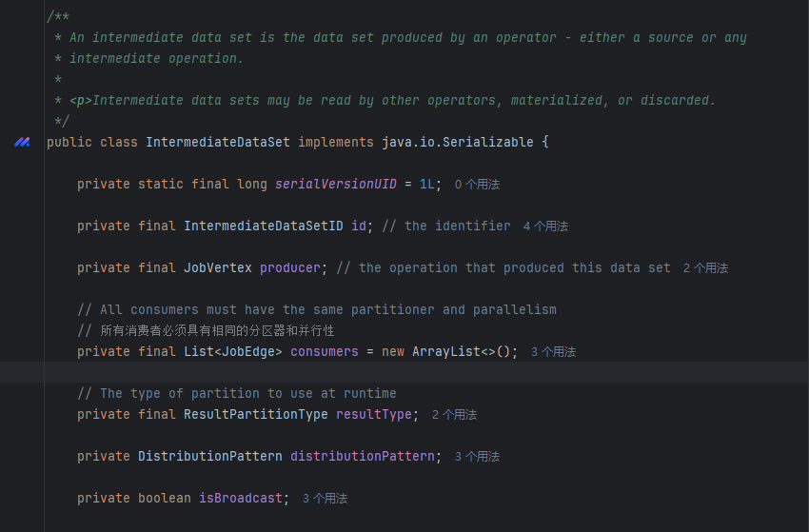Viewport: 809px width, 532px height.
Task: Click the isBroadcast field name
Action: tap(241, 498)
